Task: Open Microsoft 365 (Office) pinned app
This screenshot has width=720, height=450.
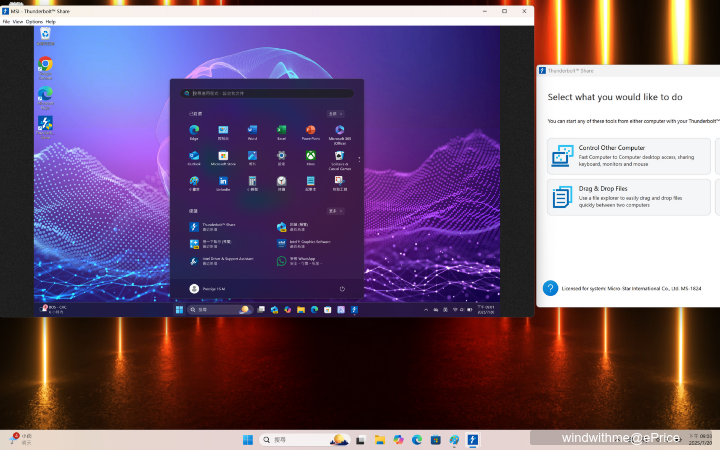Action: point(340,134)
